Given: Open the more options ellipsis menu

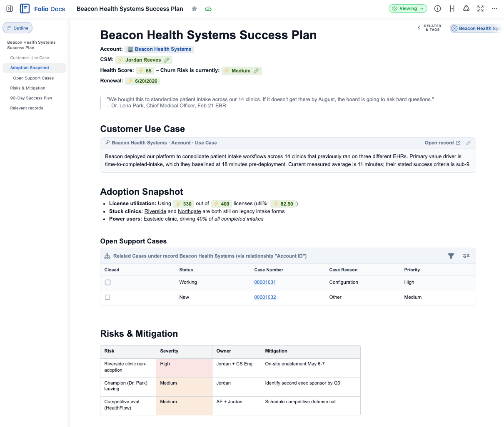Looking at the screenshot, I should point(494,8).
